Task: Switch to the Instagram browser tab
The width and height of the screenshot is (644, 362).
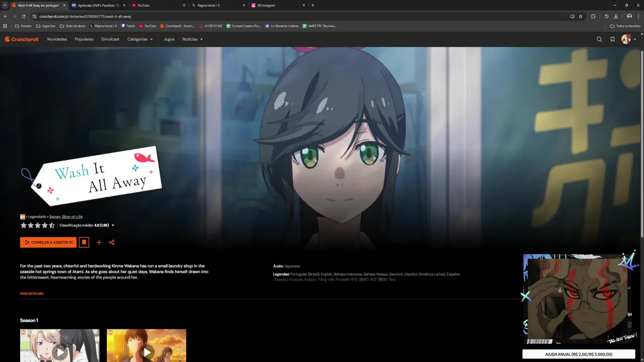Action: [278, 5]
